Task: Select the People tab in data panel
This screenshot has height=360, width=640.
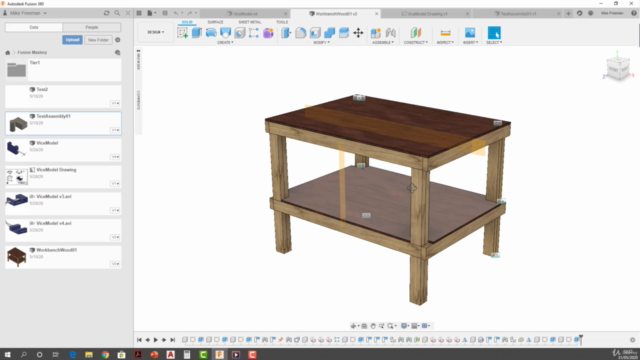Action: coord(92,27)
